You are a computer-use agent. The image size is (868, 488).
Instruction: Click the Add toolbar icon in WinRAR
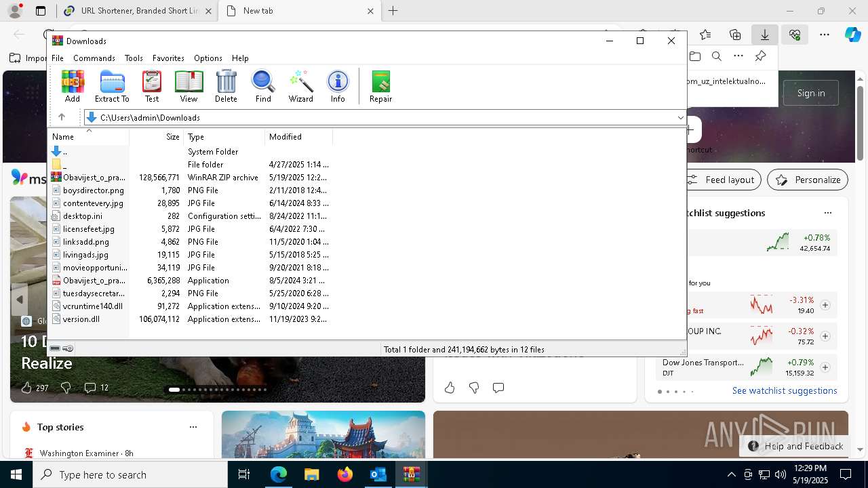coord(73,86)
